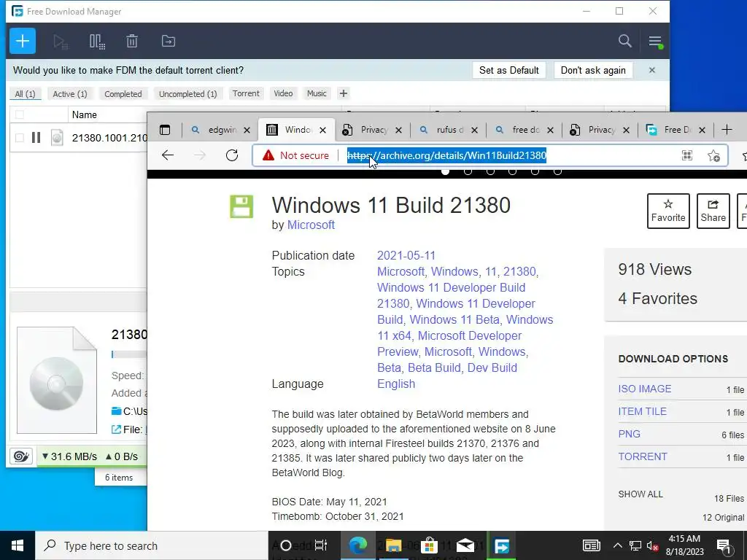Screen dimensions: 747x560
Task: Toggle FDM snail mode icon
Action: click(21, 456)
